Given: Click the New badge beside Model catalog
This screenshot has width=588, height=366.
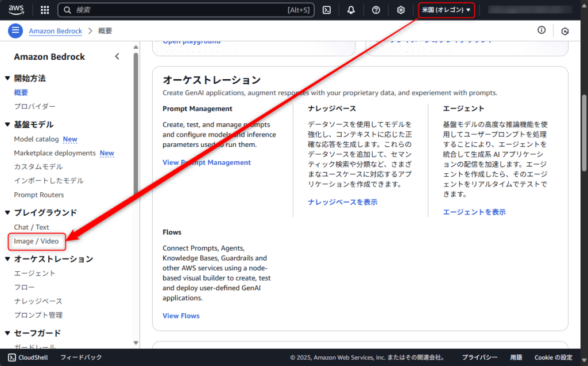Looking at the screenshot, I should click(70, 139).
